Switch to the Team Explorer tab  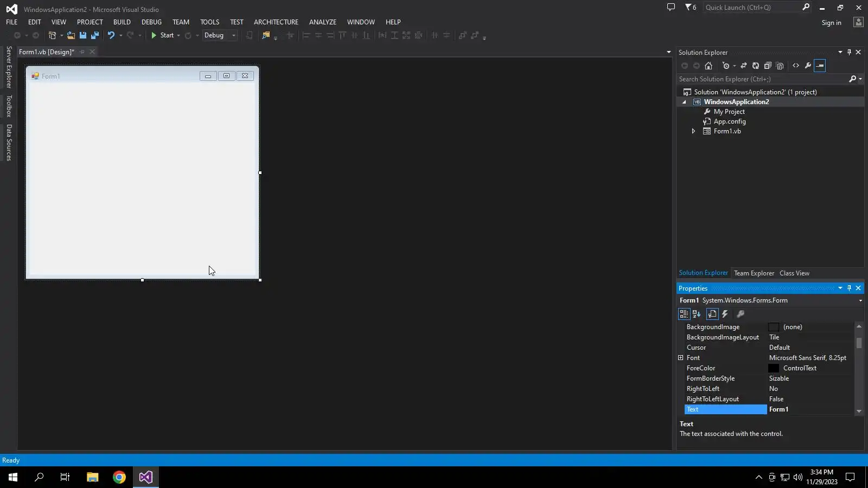[x=754, y=273]
